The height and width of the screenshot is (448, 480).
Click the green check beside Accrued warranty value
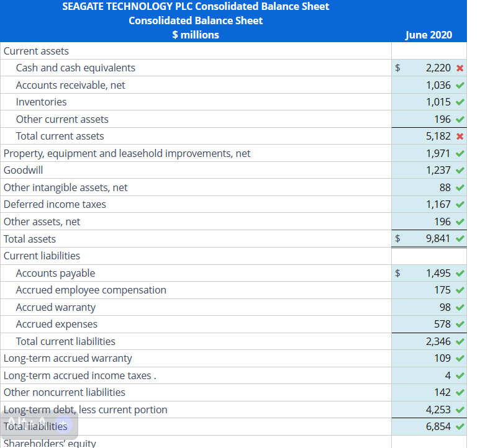click(460, 307)
